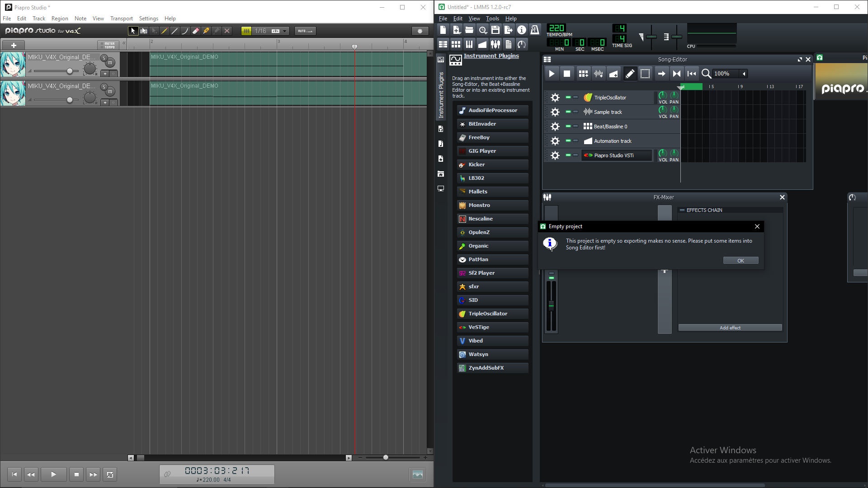
Task: Open the FX Mixer from the LMMS toolbar
Action: [495, 44]
